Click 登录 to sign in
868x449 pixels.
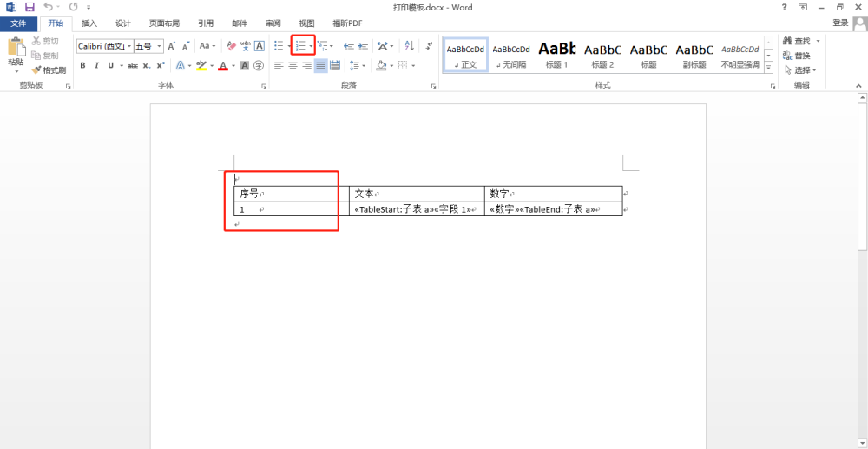tap(840, 23)
